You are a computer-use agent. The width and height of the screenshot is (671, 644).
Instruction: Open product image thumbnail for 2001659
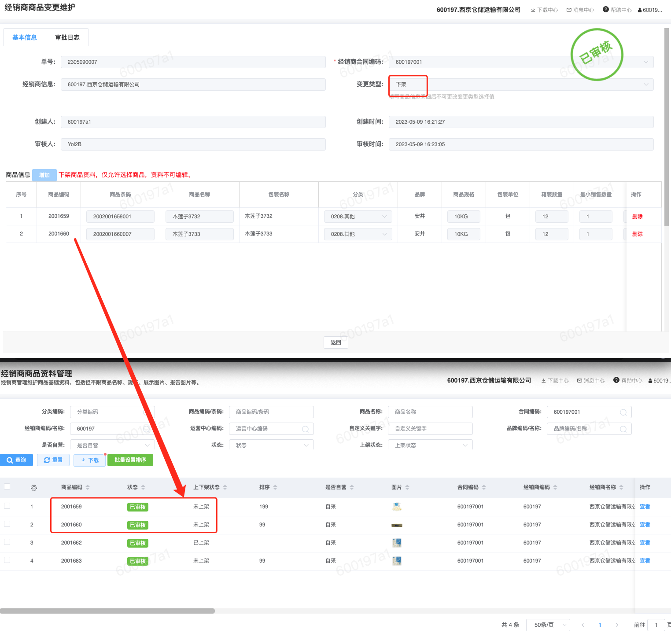point(397,507)
